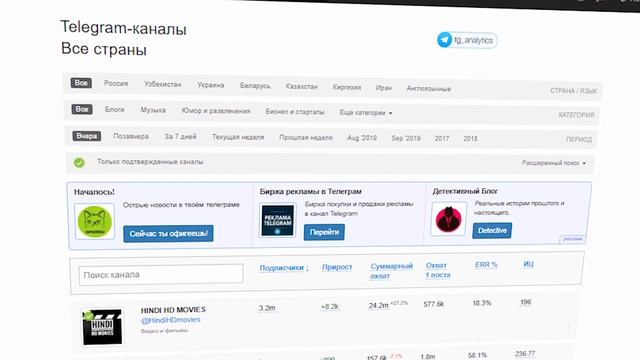This screenshot has height=360, width=640.
Task: Filter channels by Киргизия
Action: [347, 87]
